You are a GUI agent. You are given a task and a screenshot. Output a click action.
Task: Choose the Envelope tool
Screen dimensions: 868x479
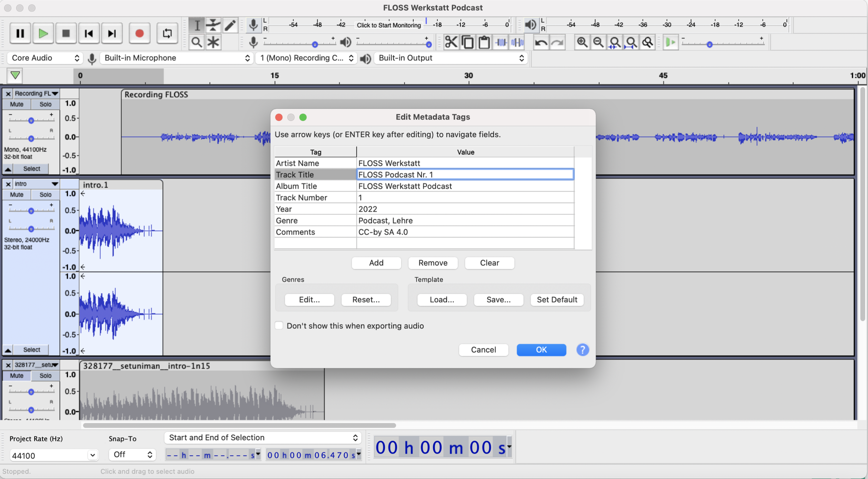coord(213,25)
